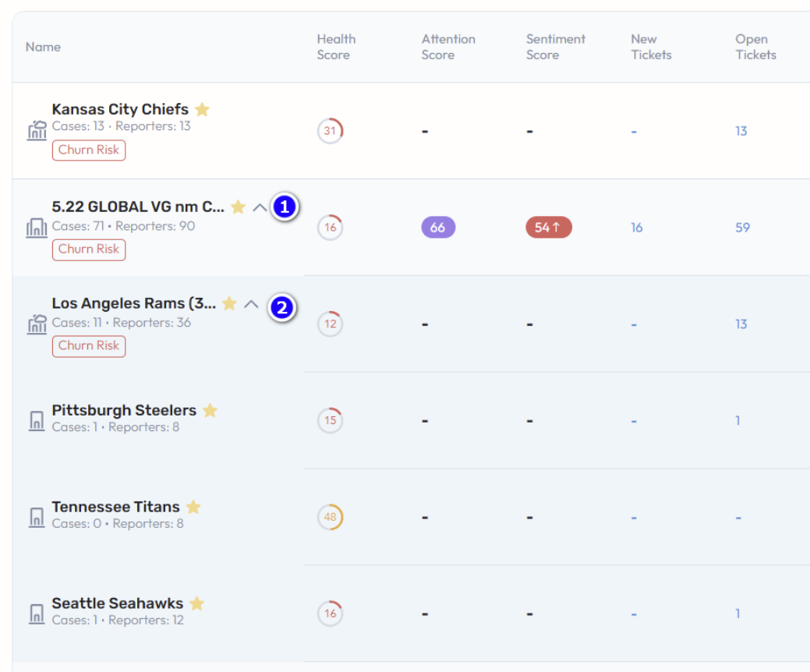
Task: Click Seattle Seahawks health score 16
Action: [330, 614]
